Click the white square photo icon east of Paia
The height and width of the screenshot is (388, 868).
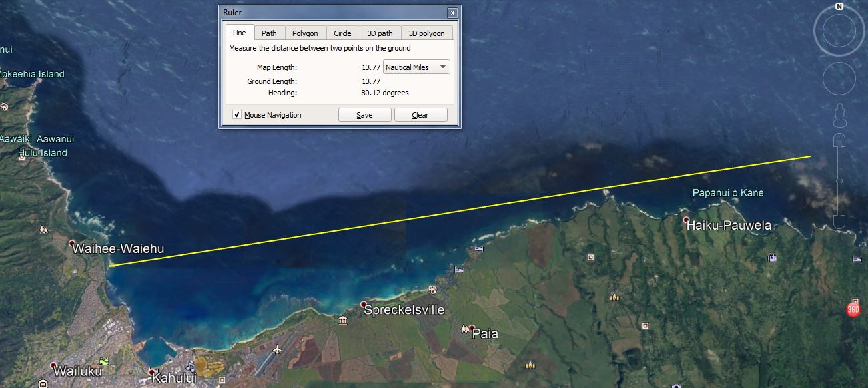pyautogui.click(x=646, y=326)
